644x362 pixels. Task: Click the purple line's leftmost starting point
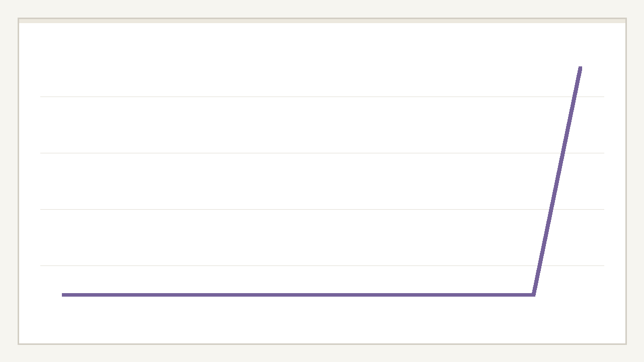pyautogui.click(x=63, y=295)
